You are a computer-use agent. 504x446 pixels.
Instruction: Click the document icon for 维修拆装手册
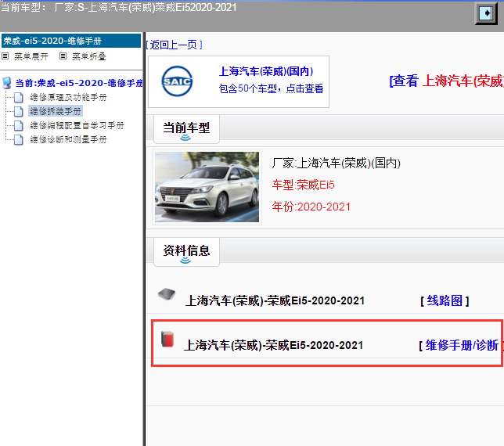click(19, 111)
